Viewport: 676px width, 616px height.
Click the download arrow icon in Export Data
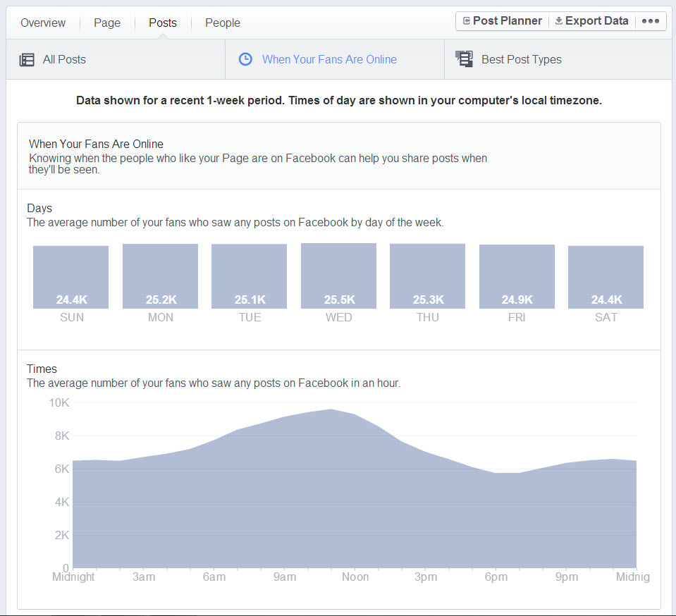coord(559,20)
